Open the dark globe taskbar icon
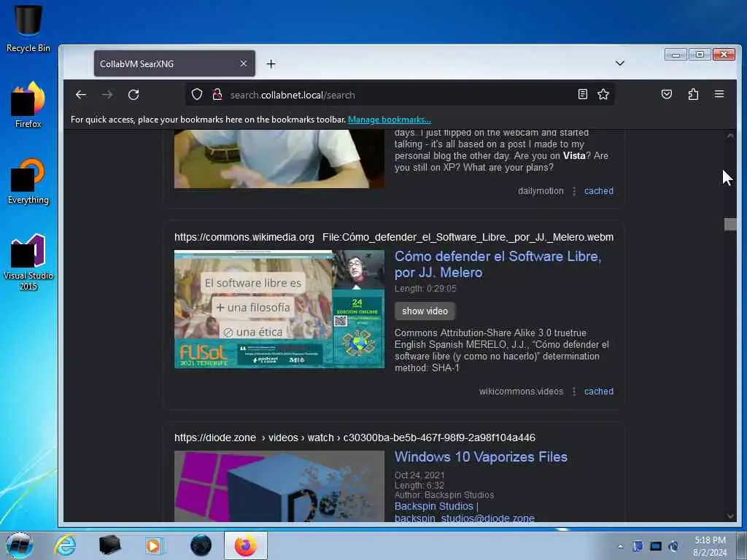The image size is (747, 560). [x=201, y=545]
